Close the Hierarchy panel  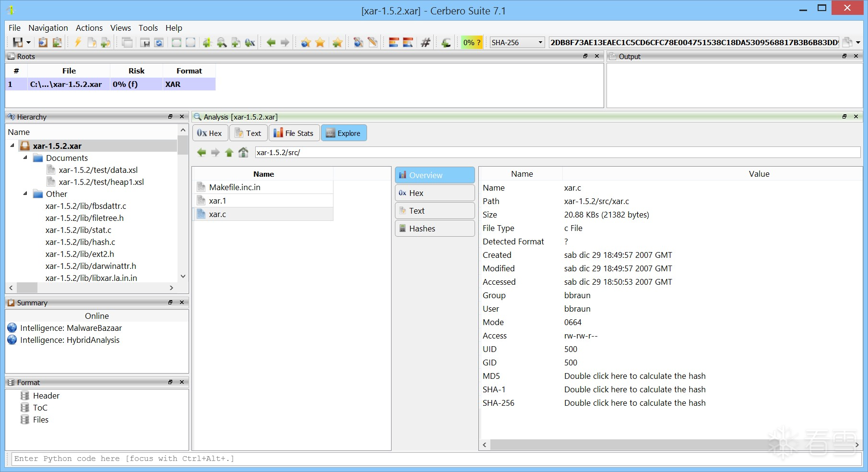coord(182,117)
